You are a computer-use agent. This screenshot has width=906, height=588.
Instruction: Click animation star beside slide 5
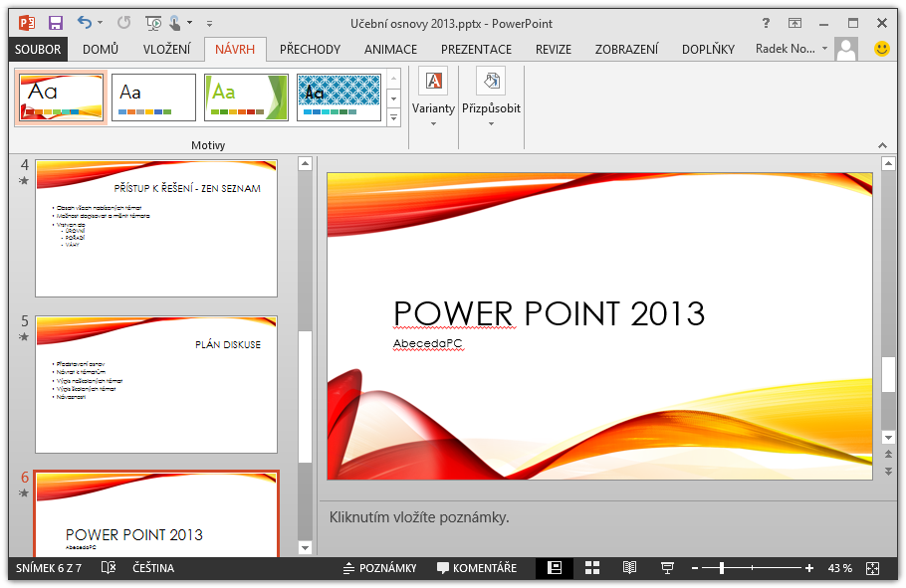click(24, 336)
